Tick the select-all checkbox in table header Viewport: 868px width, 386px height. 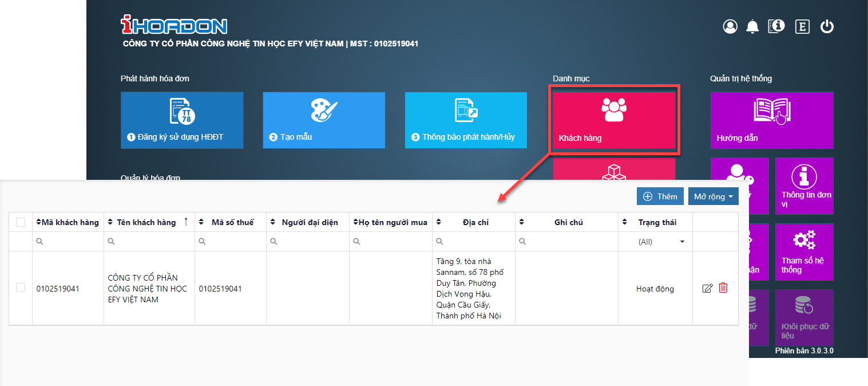pyautogui.click(x=21, y=222)
